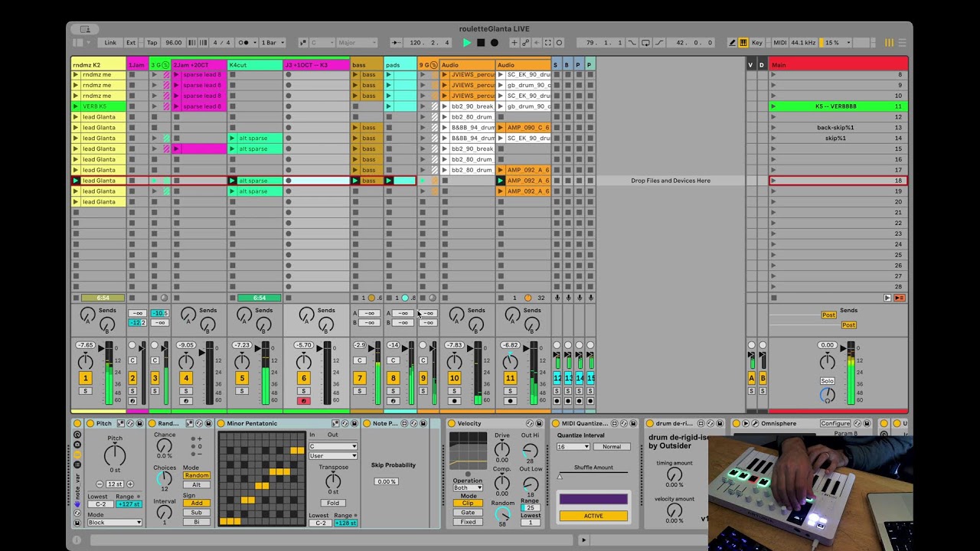Click the Minor Pentatonic save preset icon

(354, 423)
